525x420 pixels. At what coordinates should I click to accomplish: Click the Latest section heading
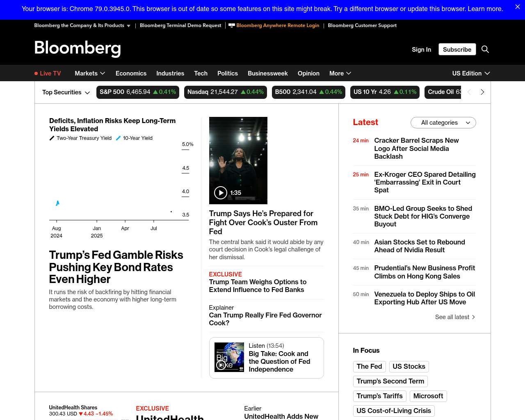coord(365,122)
